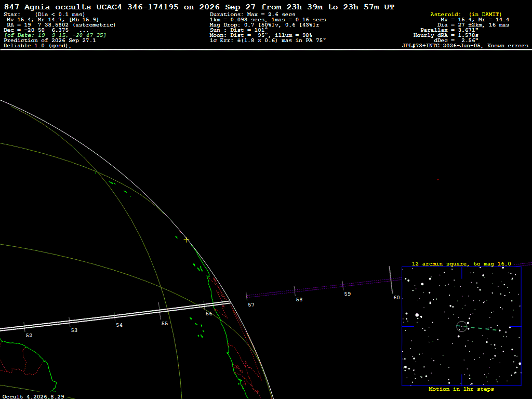Select the minute 54 tick mark
Viewport: 532px width, 399px height.
pyautogui.click(x=115, y=316)
